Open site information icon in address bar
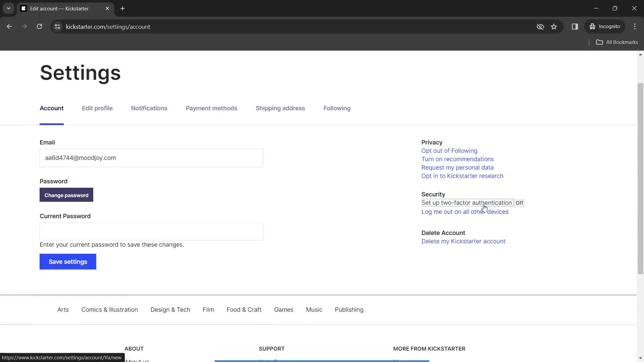Image resolution: width=644 pixels, height=362 pixels. 57,26
